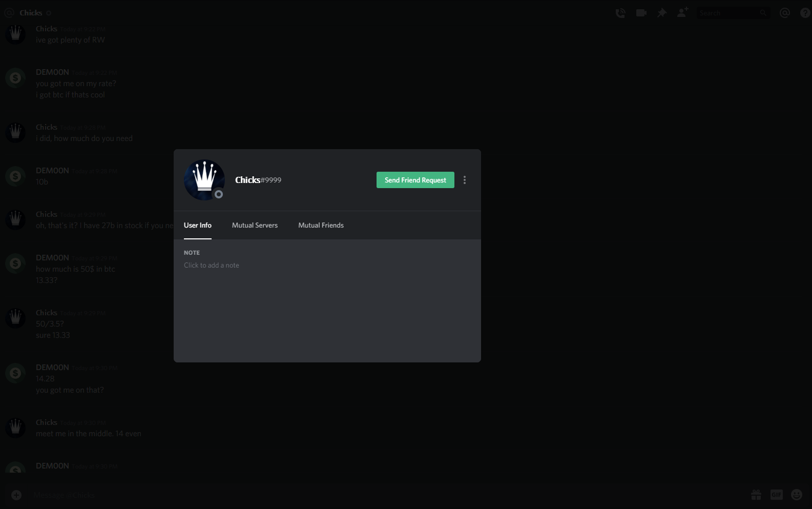This screenshot has height=509, width=812.
Task: Open the emoji picker
Action: tap(797, 495)
